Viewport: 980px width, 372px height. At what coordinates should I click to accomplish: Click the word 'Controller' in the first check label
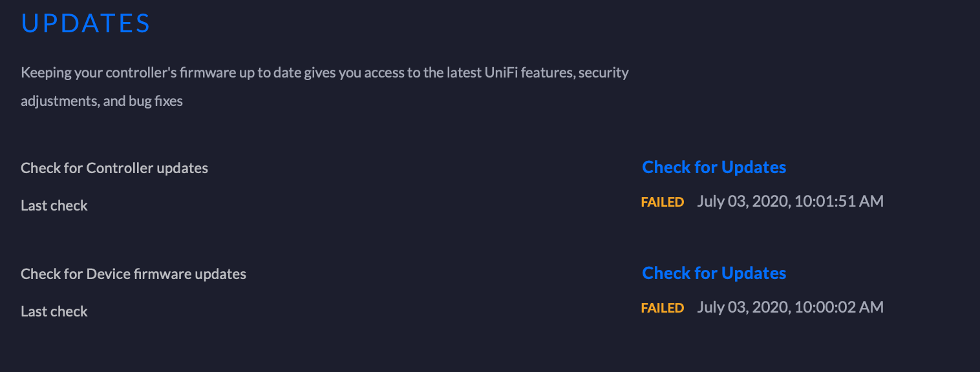(120, 168)
